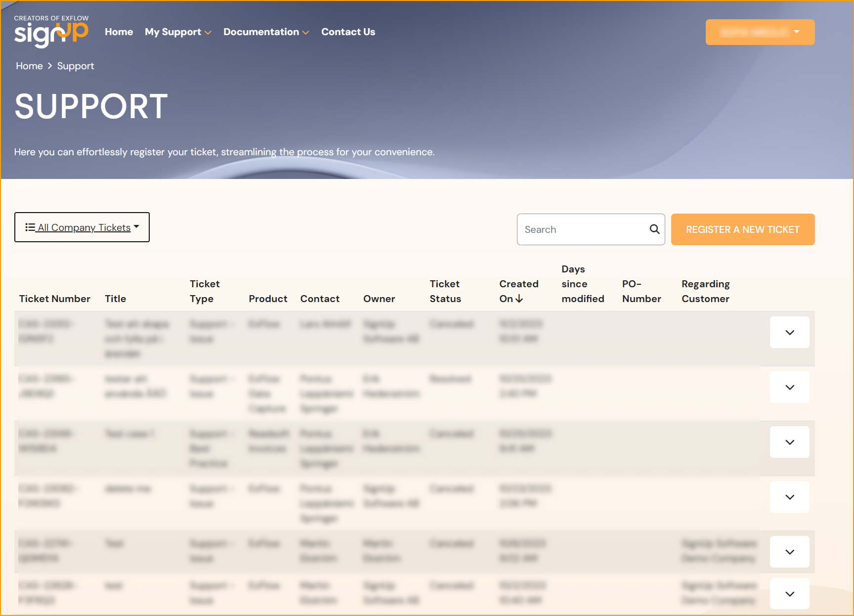854x616 pixels.
Task: Open the All Company Tickets dropdown
Action: click(82, 227)
